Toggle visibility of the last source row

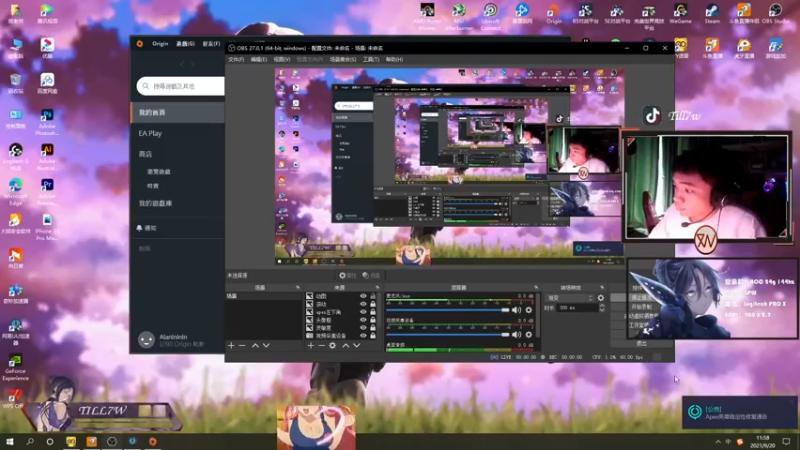(x=363, y=336)
